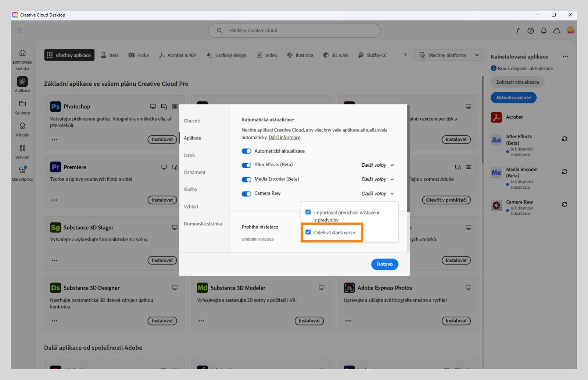Open the cloud sync status icon
Image resolution: width=588 pixels, height=380 pixels.
pos(557,31)
